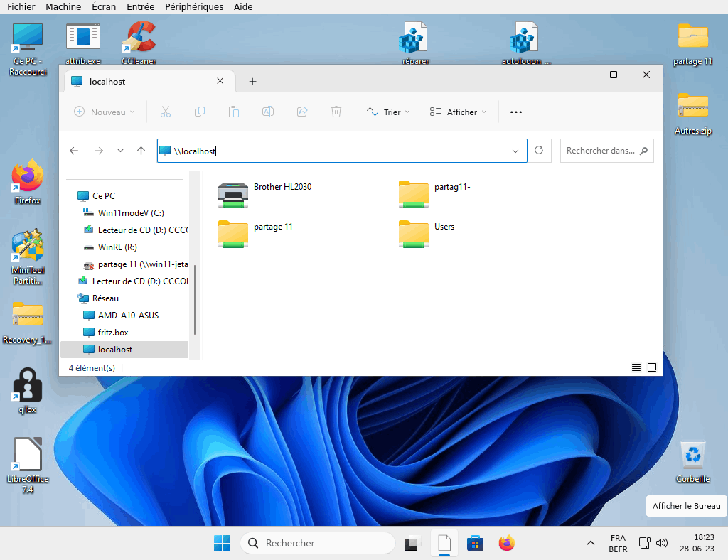Click the Copy icon in Explorer toolbar
Viewport: 728px width, 560px height.
click(x=200, y=112)
